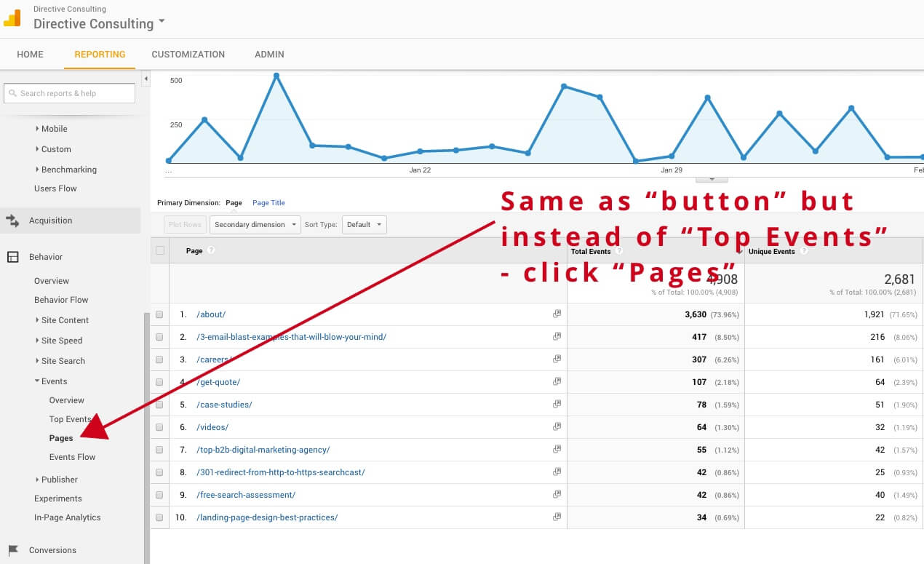The height and width of the screenshot is (564, 924).
Task: Open the Sort Type Default dropdown
Action: pyautogui.click(x=365, y=225)
